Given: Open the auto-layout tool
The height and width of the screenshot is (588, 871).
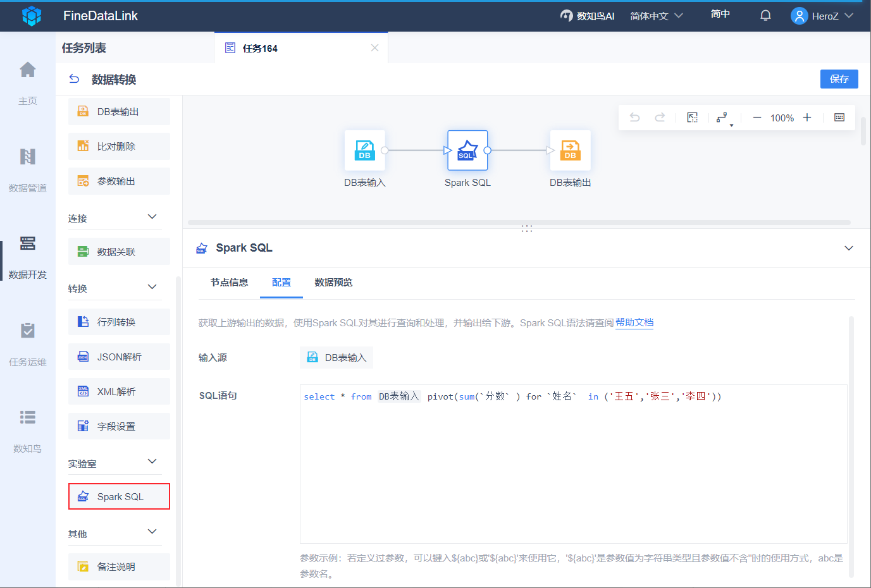Looking at the screenshot, I should point(723,118).
